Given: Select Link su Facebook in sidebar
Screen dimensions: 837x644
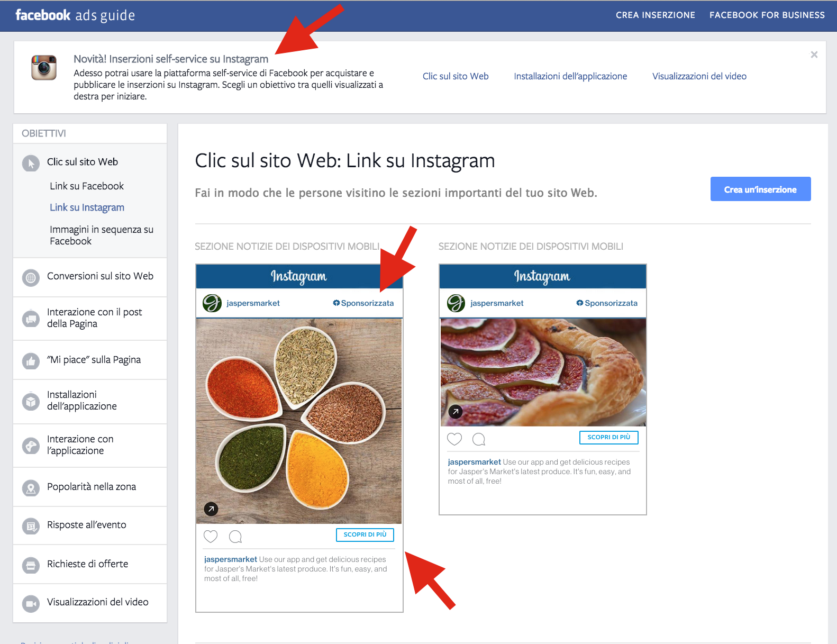Looking at the screenshot, I should pos(87,186).
